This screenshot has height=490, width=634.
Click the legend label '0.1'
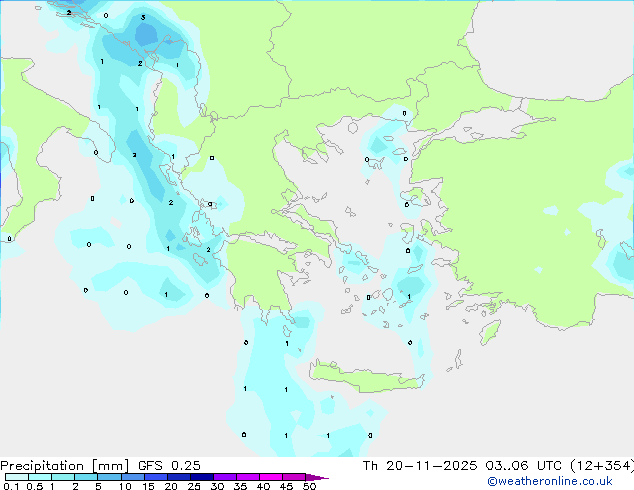tap(11, 486)
